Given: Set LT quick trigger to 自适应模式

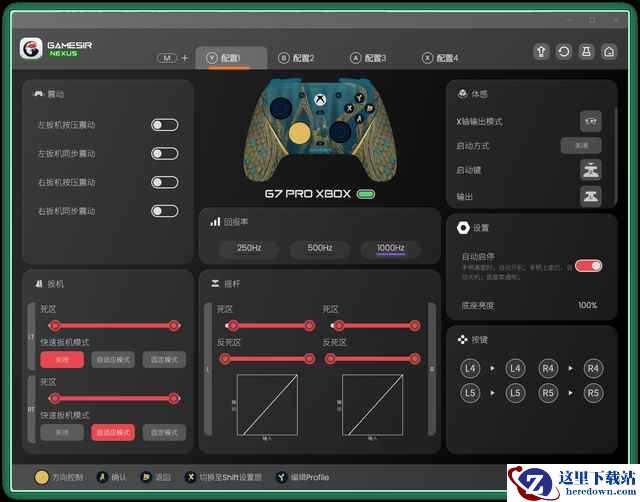Looking at the screenshot, I should click(113, 360).
